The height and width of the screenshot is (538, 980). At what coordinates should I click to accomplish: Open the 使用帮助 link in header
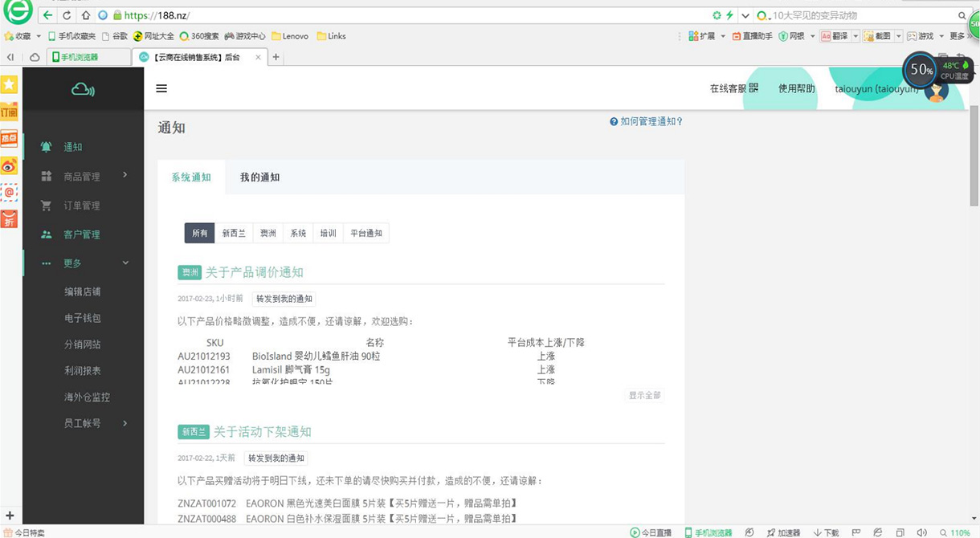coord(797,88)
